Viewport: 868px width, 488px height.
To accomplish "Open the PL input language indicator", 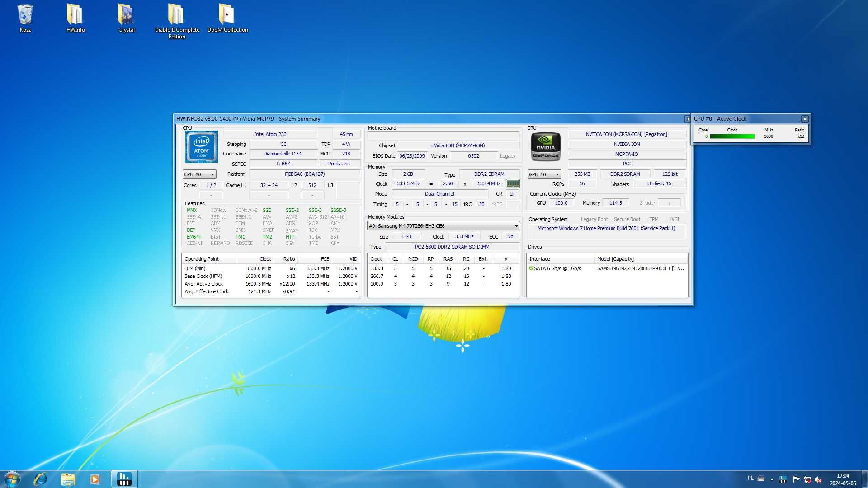I will (750, 478).
